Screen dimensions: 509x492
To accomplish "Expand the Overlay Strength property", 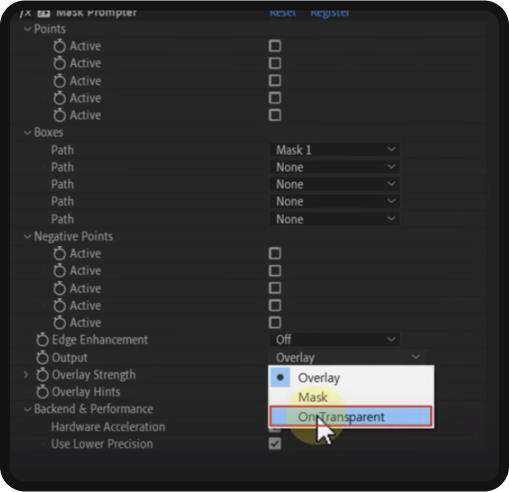I will pos(26,375).
